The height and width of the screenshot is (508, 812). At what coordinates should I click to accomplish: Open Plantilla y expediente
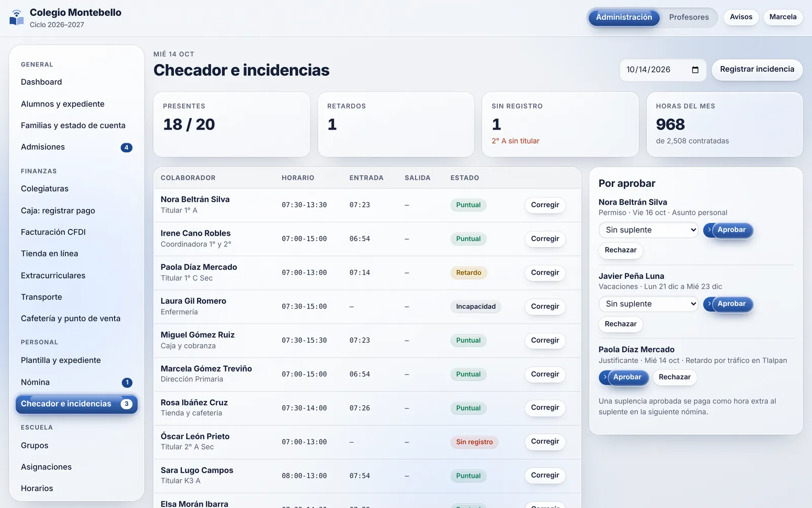pos(77,360)
